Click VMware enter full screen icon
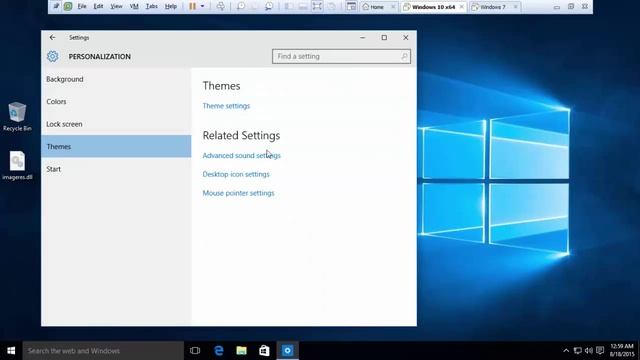 coord(317,7)
